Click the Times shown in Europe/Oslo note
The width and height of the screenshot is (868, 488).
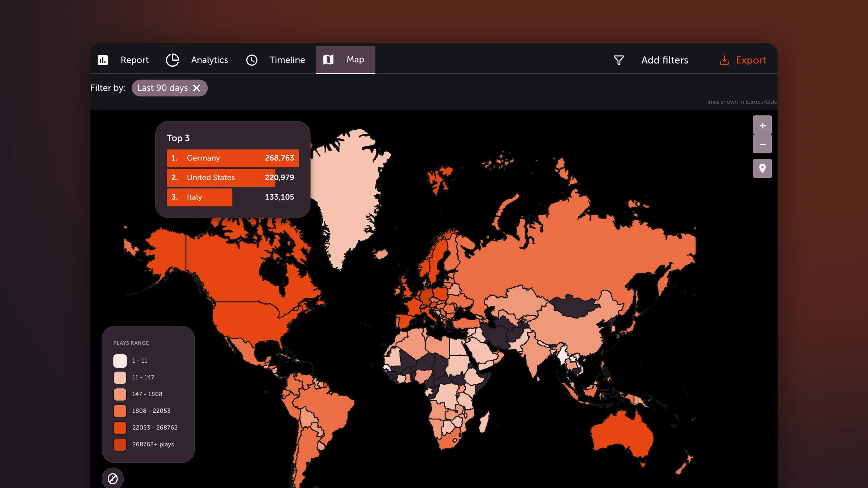pyautogui.click(x=741, y=102)
